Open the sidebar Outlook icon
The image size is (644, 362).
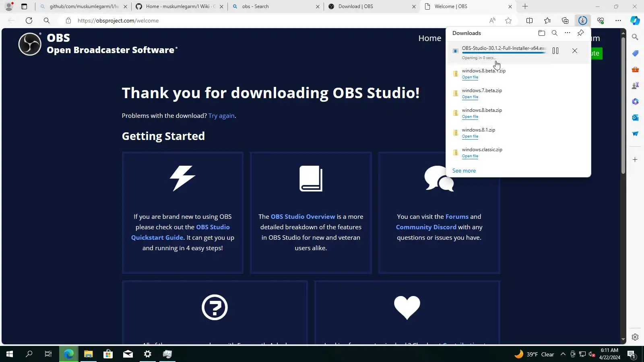[x=635, y=117]
